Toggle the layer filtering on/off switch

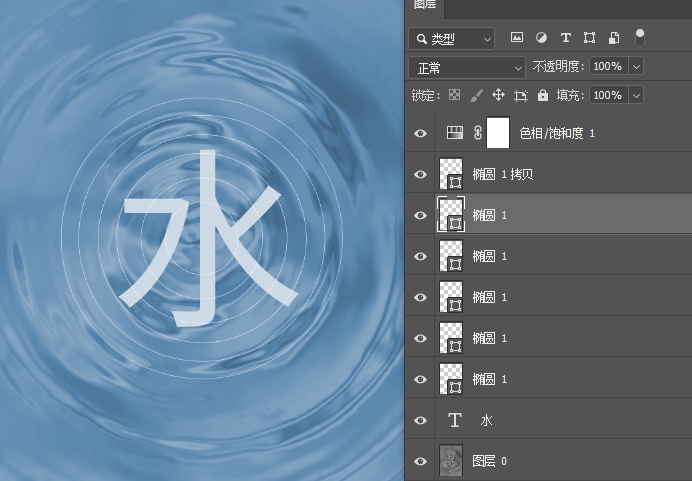pyautogui.click(x=639, y=38)
